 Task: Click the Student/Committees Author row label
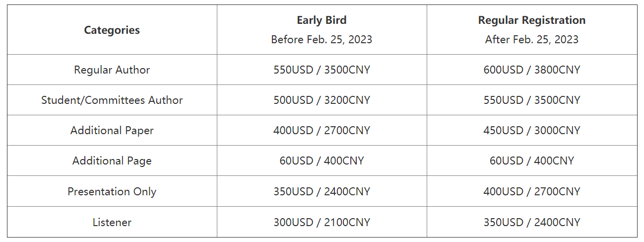[112, 100]
